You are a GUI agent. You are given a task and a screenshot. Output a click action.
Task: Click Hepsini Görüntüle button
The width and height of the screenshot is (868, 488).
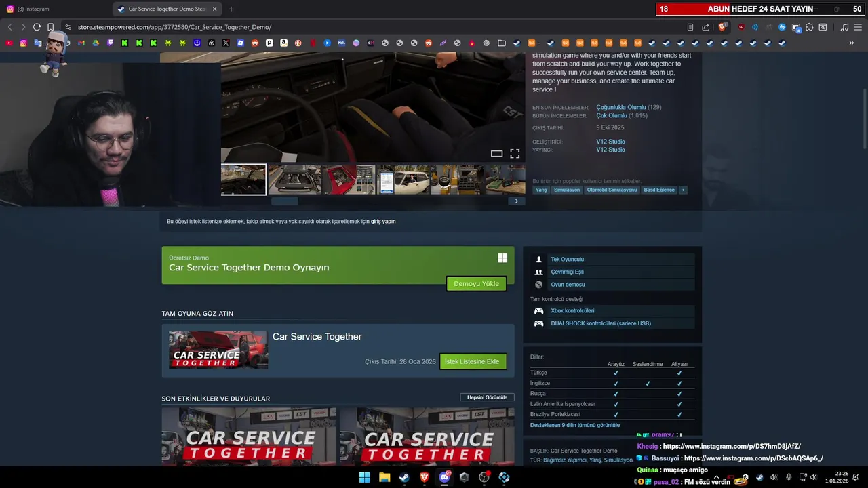click(487, 397)
